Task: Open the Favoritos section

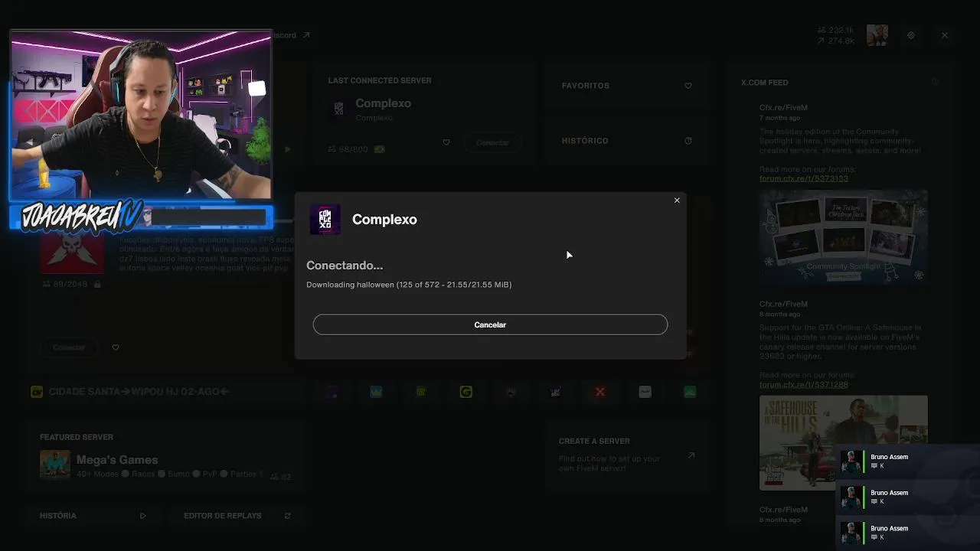Action: tap(626, 86)
